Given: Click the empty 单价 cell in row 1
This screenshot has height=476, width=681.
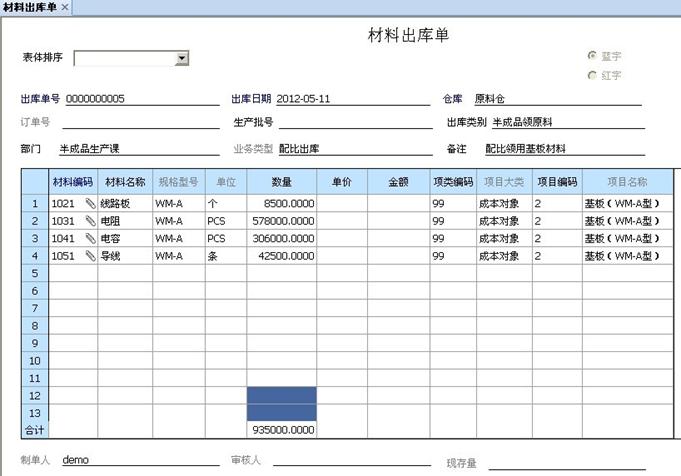Looking at the screenshot, I should click(x=342, y=203).
